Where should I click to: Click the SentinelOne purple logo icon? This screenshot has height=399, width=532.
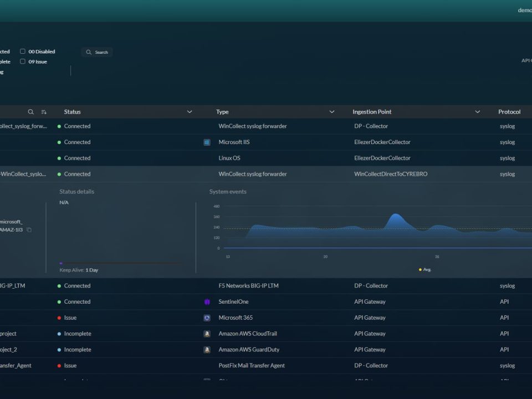tap(207, 302)
